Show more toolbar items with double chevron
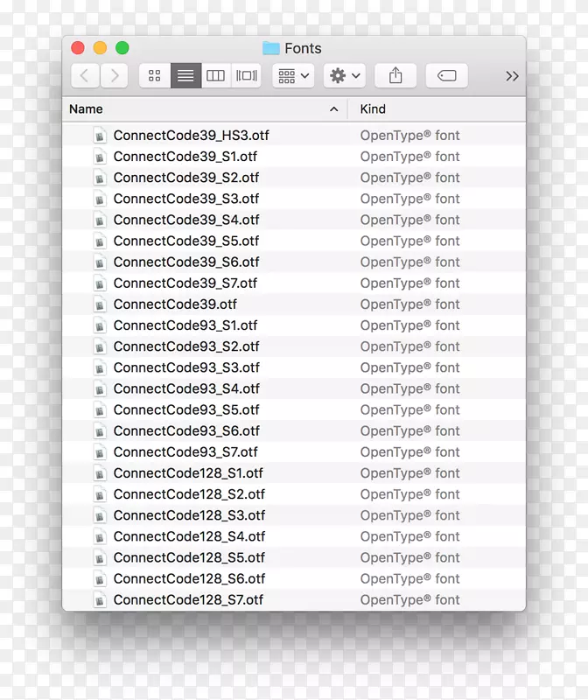 point(512,76)
